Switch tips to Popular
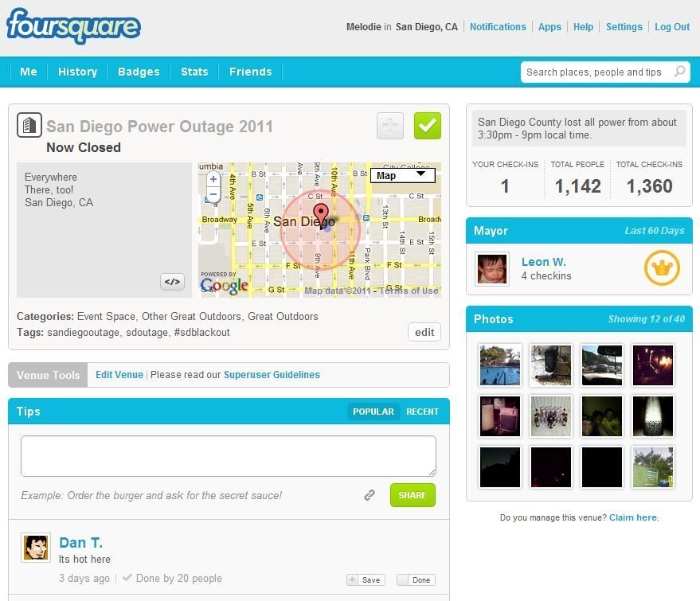 [373, 412]
